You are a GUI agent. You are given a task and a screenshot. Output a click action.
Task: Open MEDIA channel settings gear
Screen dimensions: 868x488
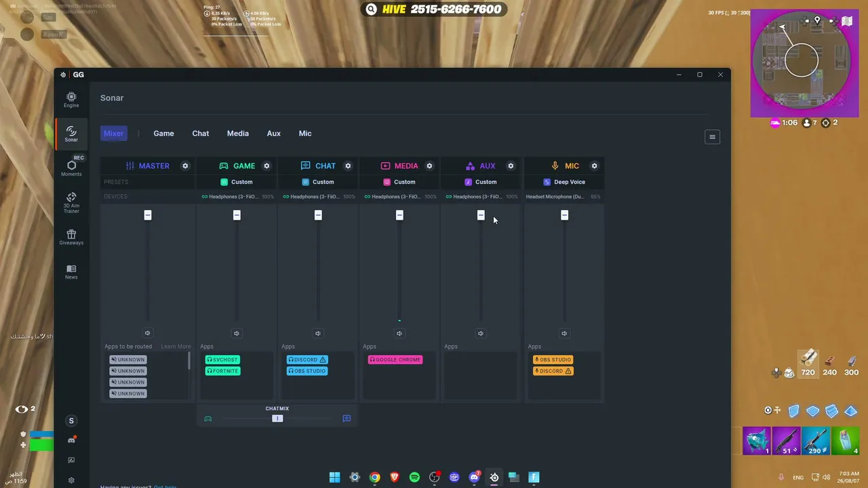(x=429, y=166)
